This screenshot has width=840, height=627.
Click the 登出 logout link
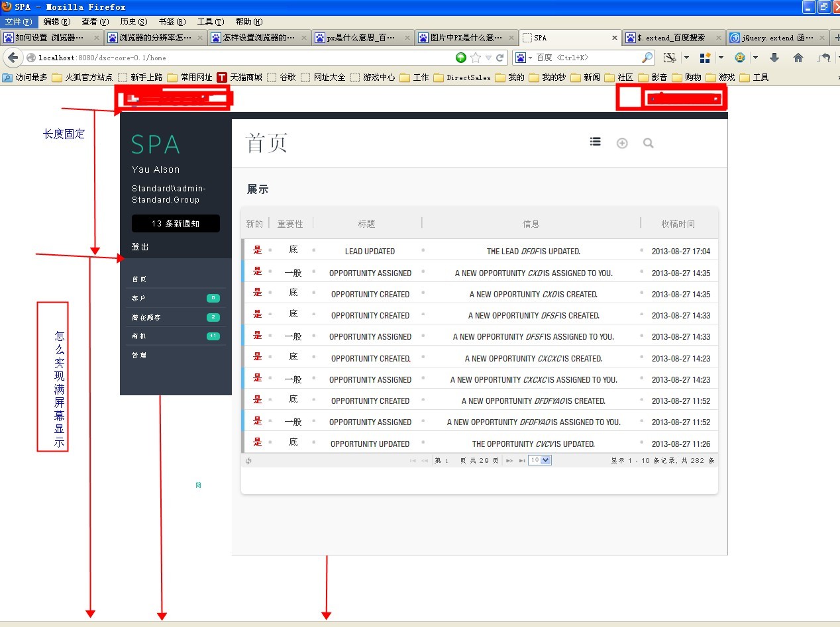tap(140, 247)
